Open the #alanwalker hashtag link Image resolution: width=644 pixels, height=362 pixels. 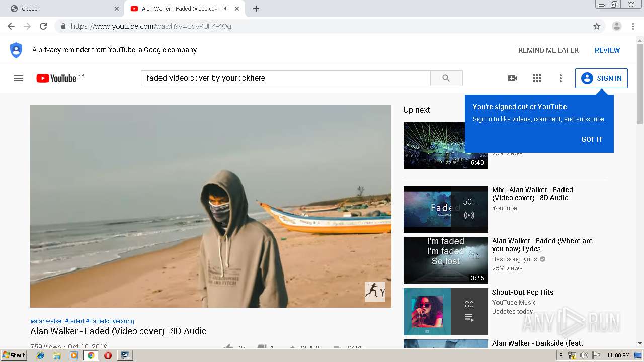click(x=47, y=321)
